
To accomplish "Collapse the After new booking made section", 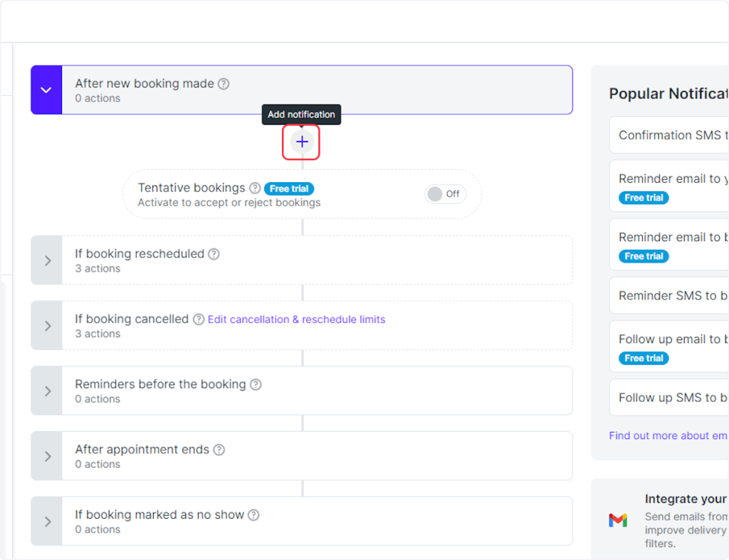I will tap(46, 90).
